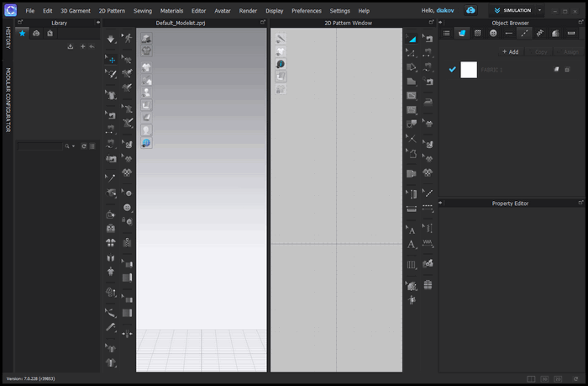Click the Library download icon
588x386 pixels.
click(71, 46)
